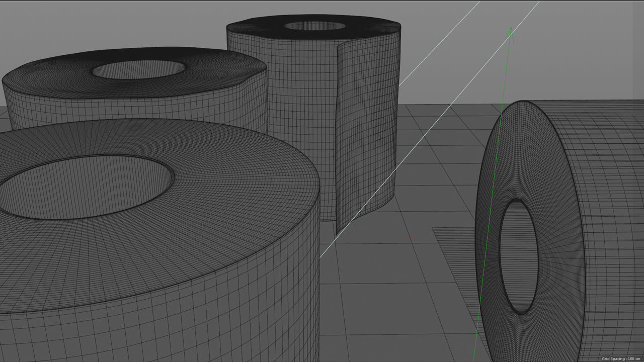Viewport: 644px width, 362px height.
Task: Select the center hole of the lower-left roll
Action: pos(86,186)
